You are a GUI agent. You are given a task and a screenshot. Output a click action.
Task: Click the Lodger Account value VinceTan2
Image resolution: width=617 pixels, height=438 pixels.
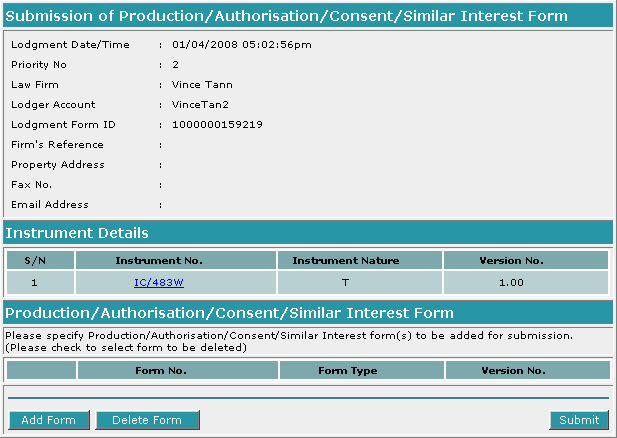(200, 105)
